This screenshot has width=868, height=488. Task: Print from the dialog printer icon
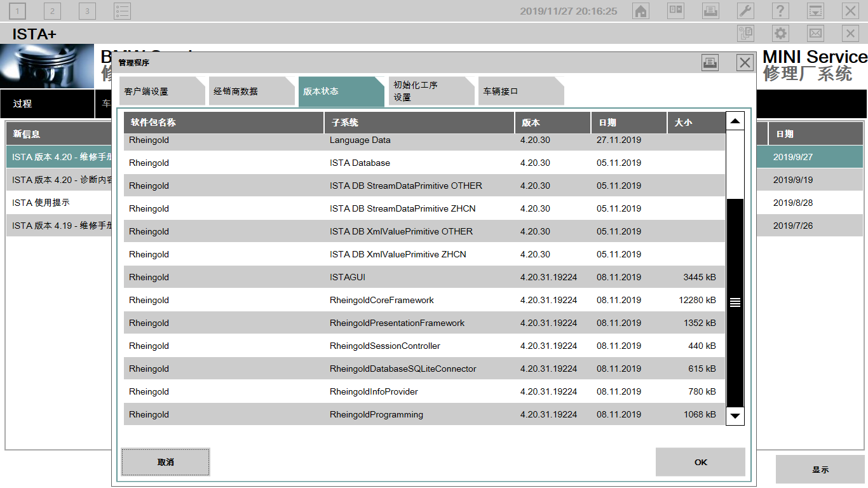(x=710, y=62)
